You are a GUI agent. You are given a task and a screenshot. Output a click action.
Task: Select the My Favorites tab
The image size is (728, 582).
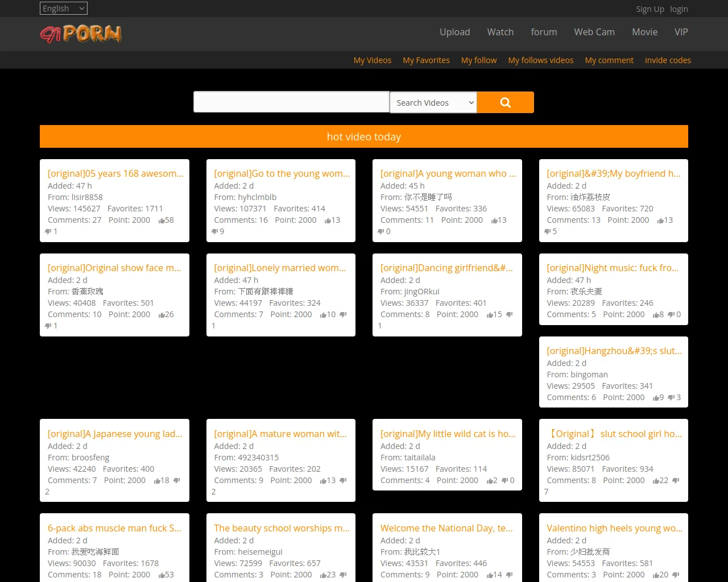[x=426, y=60]
